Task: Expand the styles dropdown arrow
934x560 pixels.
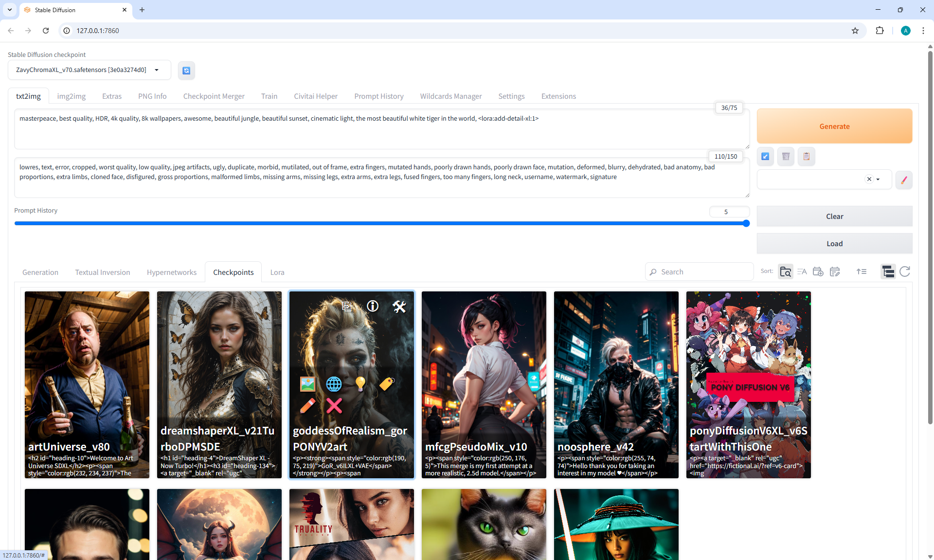Action: [878, 180]
